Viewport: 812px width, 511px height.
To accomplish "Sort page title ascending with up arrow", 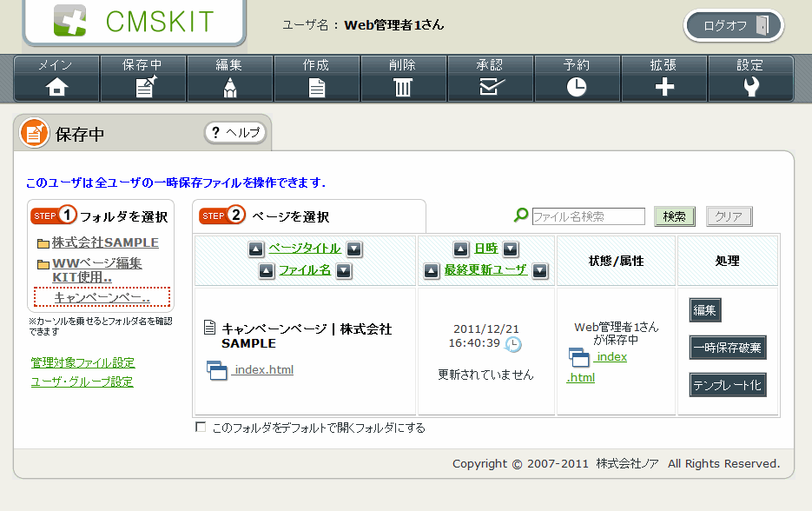I will coord(256,249).
